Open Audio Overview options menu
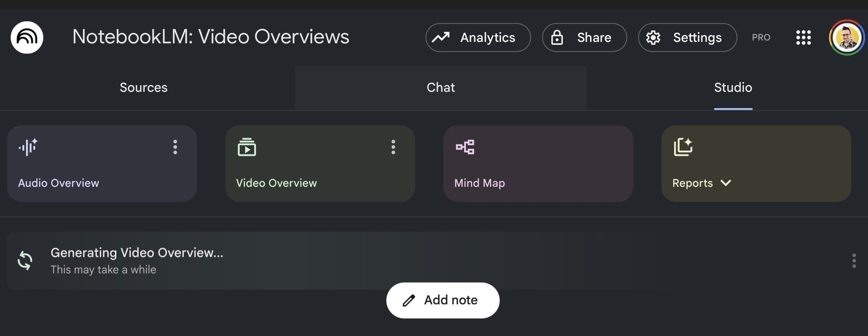868x336 pixels. pyautogui.click(x=175, y=147)
